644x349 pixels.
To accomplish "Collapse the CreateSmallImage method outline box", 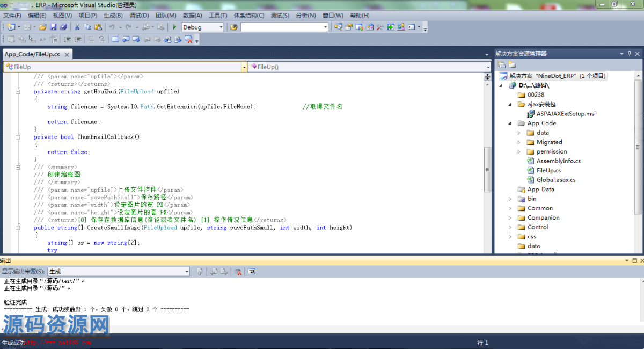I will coord(18,228).
